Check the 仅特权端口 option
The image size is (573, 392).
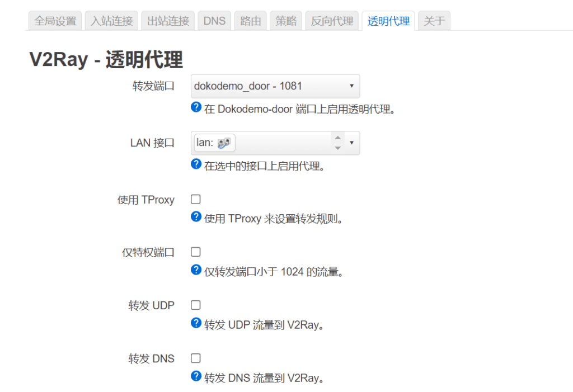[195, 252]
